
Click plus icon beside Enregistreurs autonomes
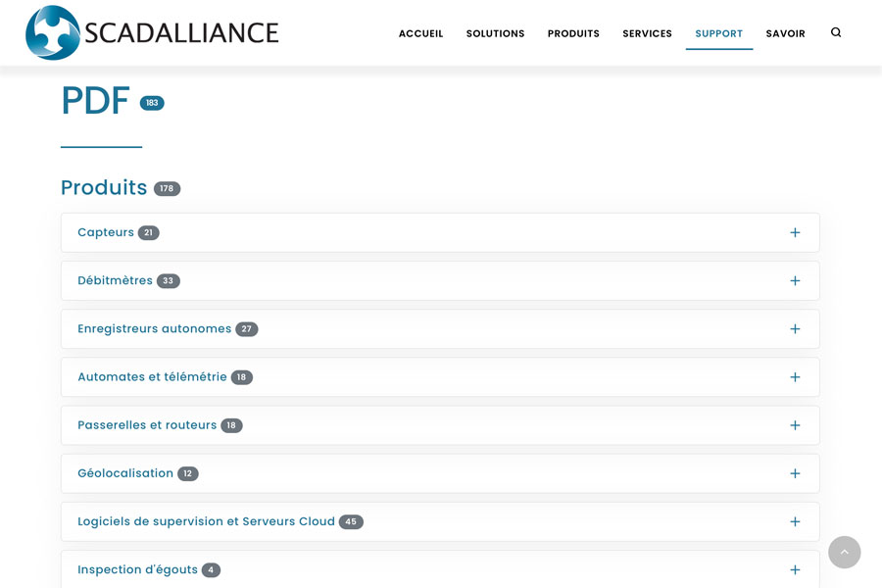click(x=795, y=329)
